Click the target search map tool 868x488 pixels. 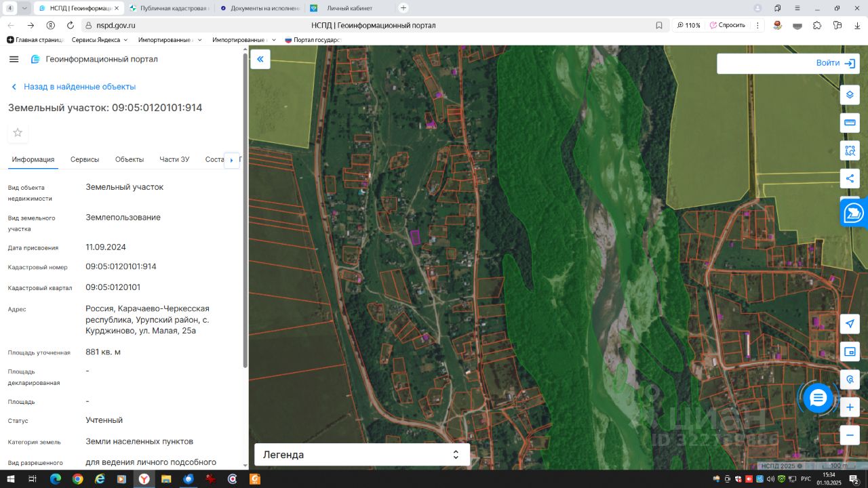(850, 380)
